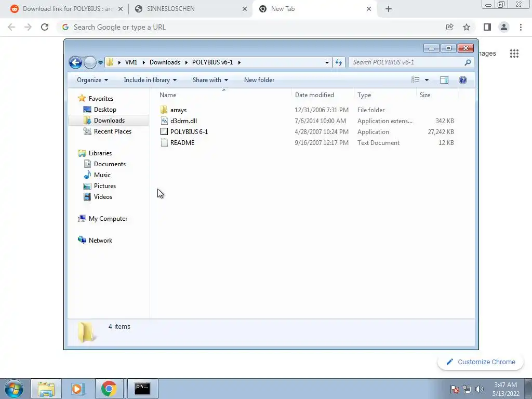Sort by the Name column header
The image size is (532, 399).
click(223, 95)
